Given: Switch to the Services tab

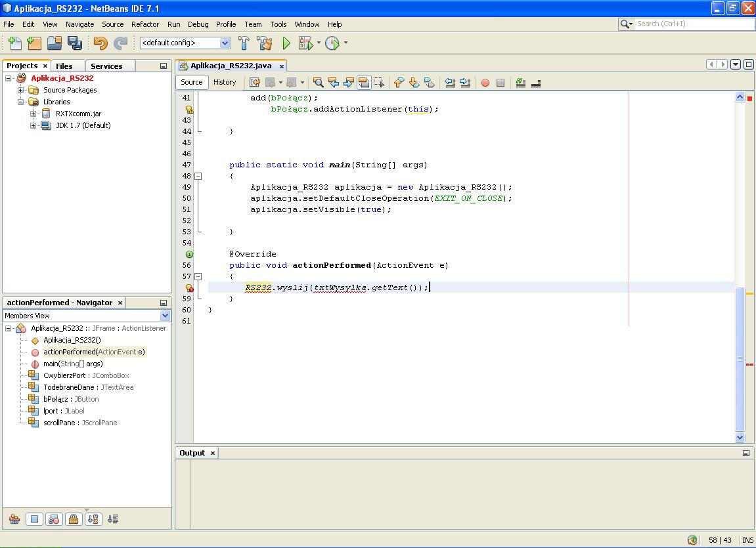Looking at the screenshot, I should point(108,66).
